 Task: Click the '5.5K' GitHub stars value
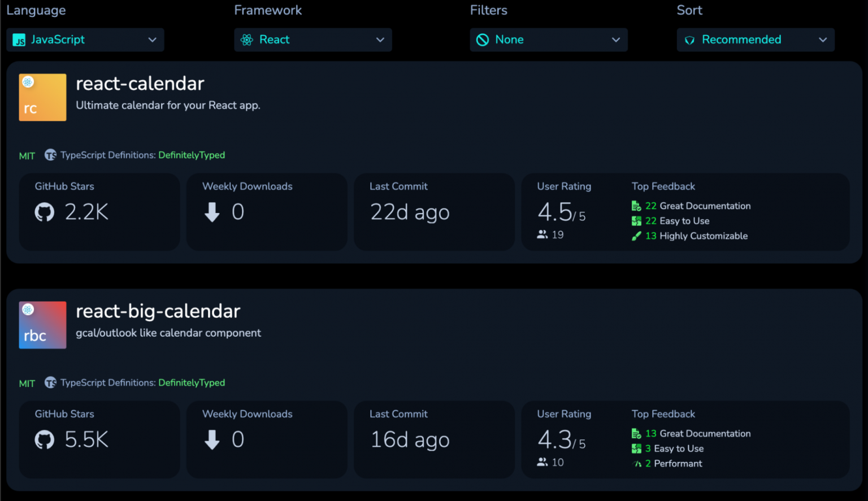[86, 440]
